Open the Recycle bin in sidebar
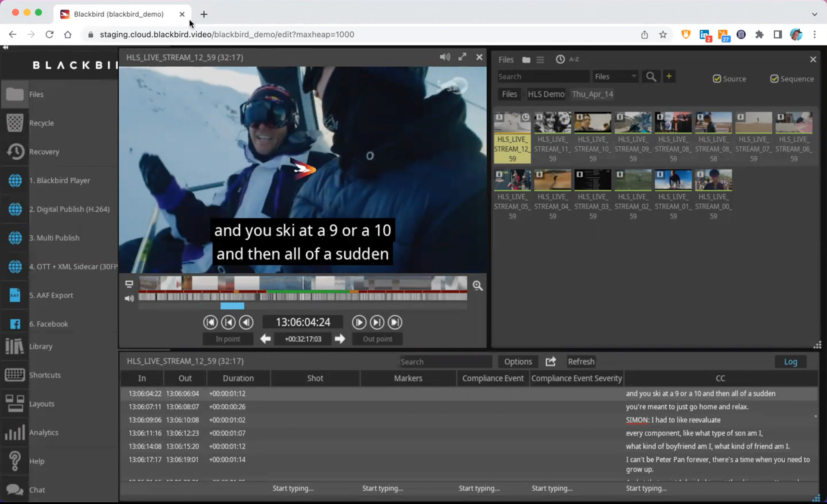827x504 pixels. tap(15, 123)
